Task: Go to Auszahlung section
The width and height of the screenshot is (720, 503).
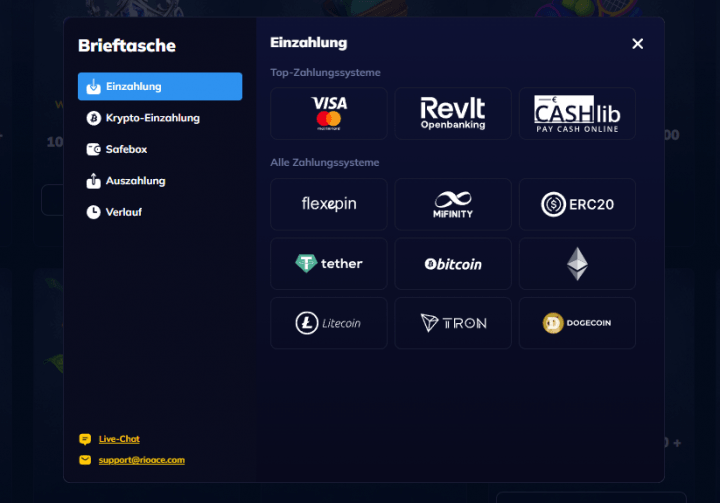Action: [x=160, y=181]
